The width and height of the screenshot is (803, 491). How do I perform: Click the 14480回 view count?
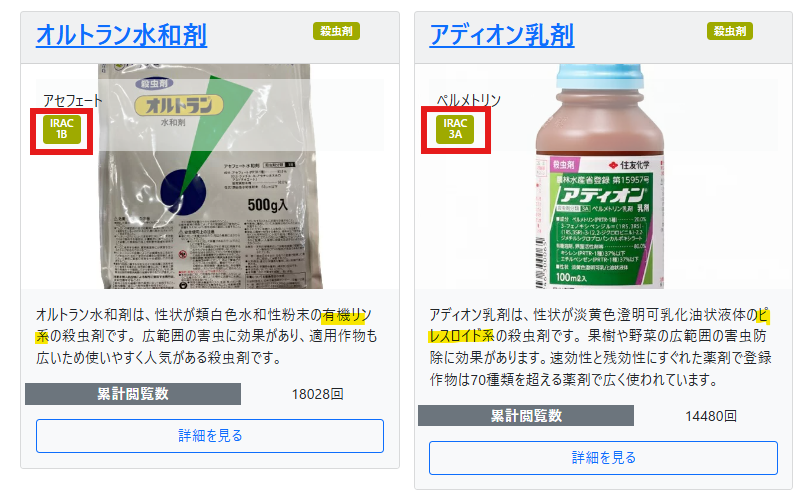pos(711,416)
